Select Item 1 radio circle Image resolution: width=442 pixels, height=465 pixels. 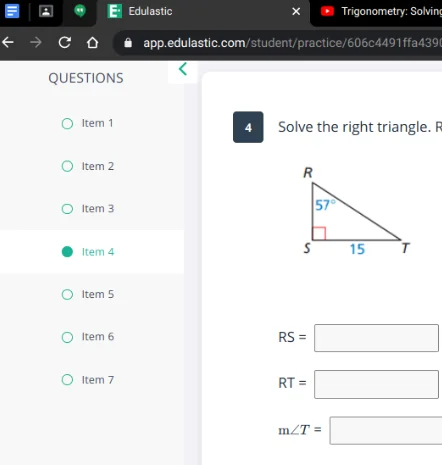pyautogui.click(x=67, y=123)
